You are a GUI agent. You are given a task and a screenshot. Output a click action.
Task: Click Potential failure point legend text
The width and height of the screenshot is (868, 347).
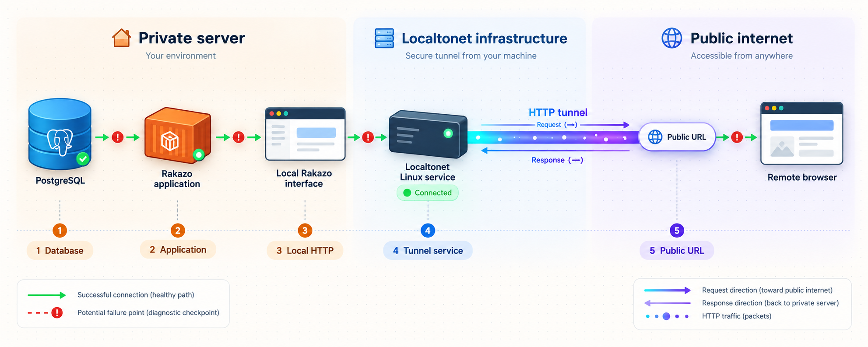pos(148,312)
